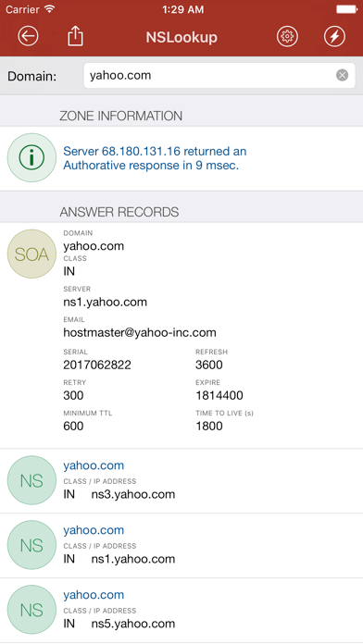
Task: Tap the server response message text
Action: pyautogui.click(x=155, y=158)
